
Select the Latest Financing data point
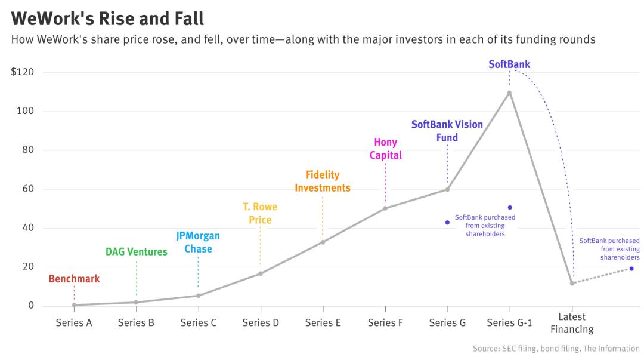572,284
